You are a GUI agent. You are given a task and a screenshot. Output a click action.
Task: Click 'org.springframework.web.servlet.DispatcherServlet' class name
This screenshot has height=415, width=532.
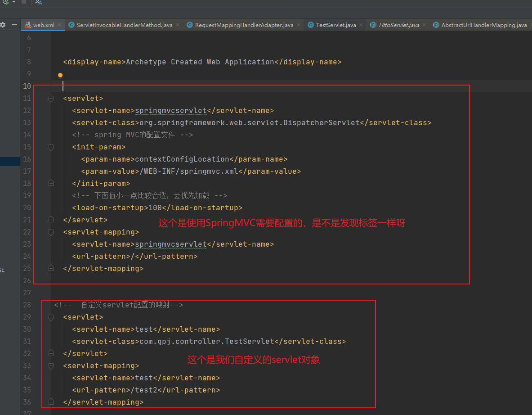pyautogui.click(x=250, y=122)
